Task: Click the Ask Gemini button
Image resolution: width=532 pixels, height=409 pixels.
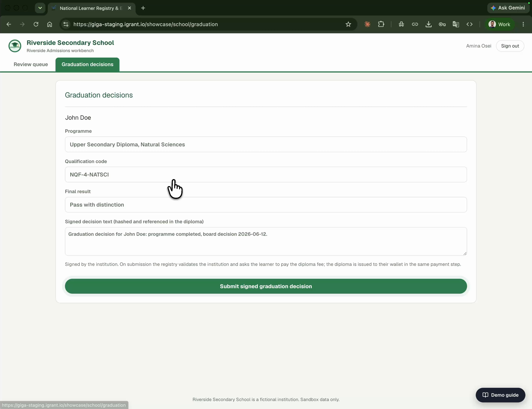Action: coord(508,8)
